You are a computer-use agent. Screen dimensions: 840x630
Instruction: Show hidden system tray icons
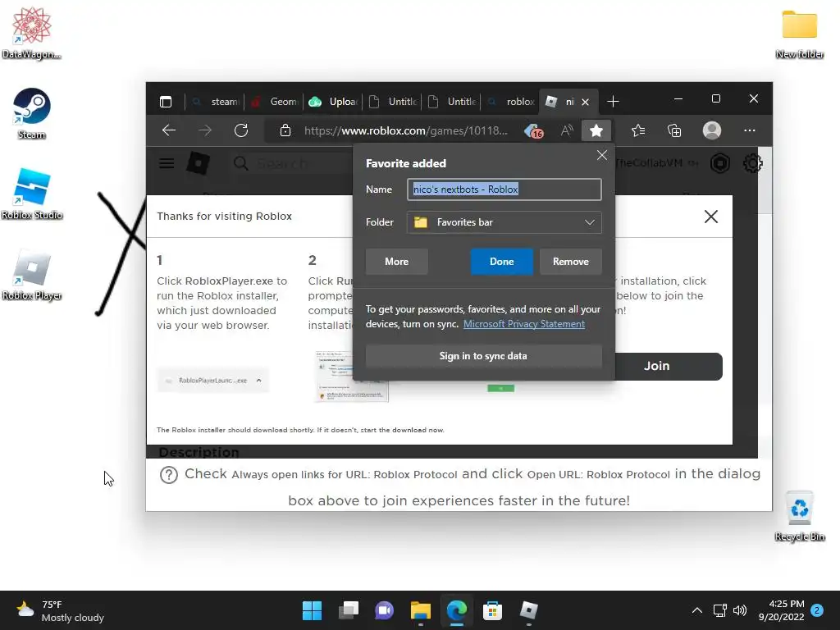(696, 610)
